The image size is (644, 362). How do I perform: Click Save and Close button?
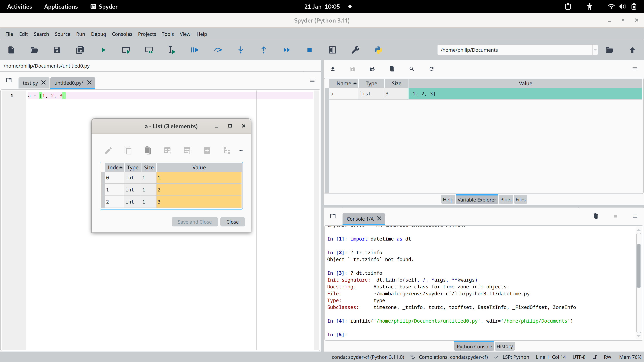coord(194,222)
